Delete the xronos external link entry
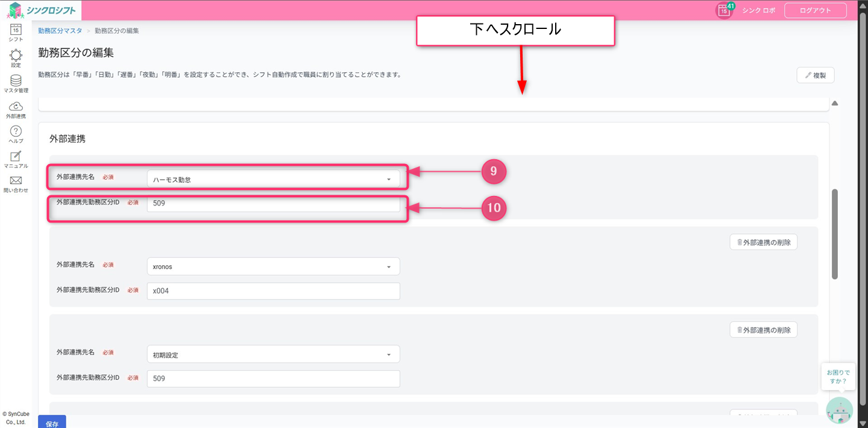 pos(763,242)
